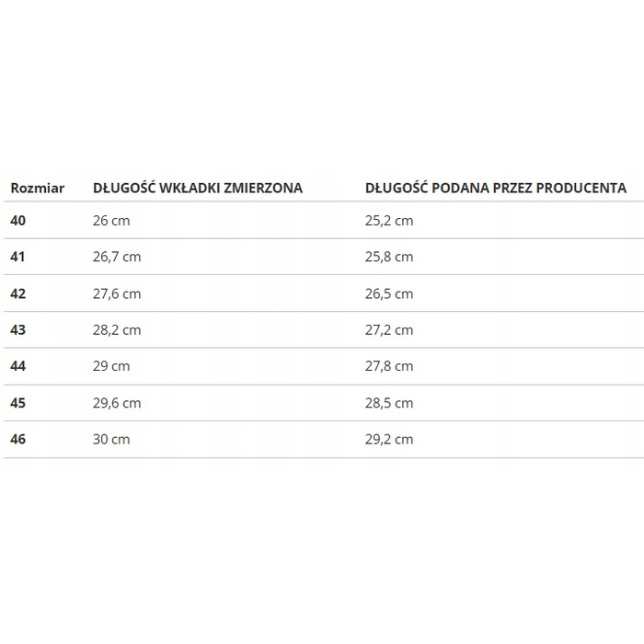This screenshot has width=644, height=644.
Task: Select size 40 row label
Action: (18, 221)
